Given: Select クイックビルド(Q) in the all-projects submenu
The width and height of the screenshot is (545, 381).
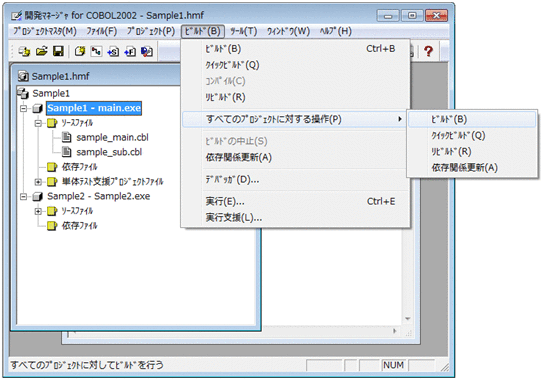Looking at the screenshot, I should (x=472, y=136).
